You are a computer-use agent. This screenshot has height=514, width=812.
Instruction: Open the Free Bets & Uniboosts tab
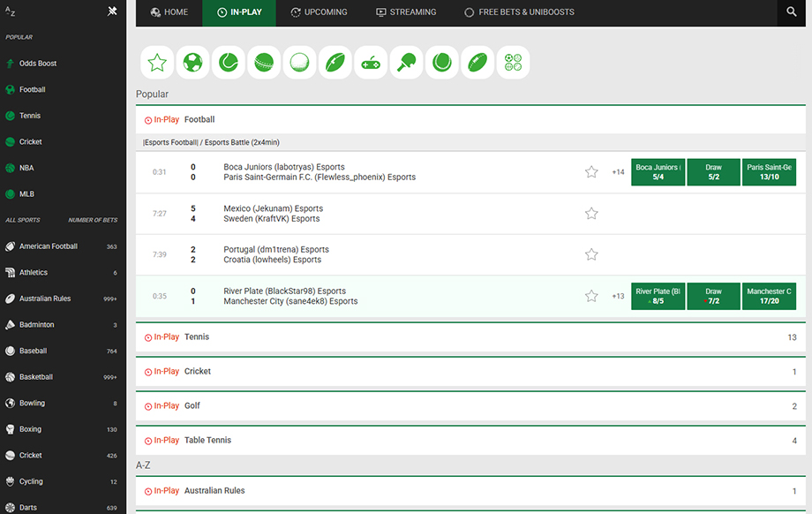519,11
